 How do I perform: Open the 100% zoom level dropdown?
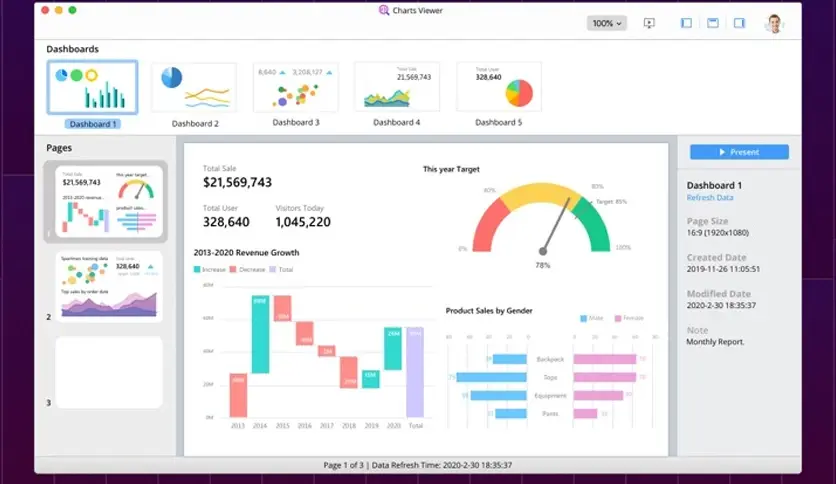[606, 23]
